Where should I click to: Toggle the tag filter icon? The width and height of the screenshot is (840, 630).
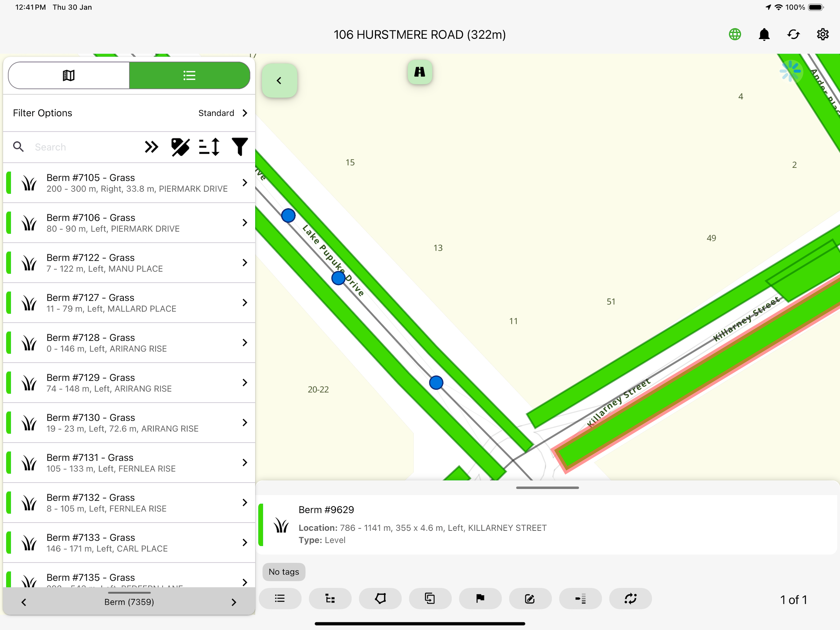180,147
